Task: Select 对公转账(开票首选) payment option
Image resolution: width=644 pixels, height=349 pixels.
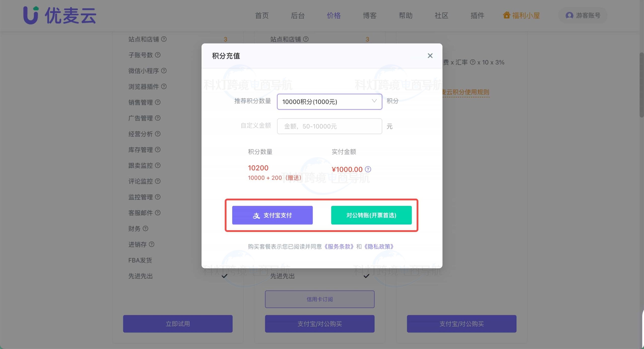Action: click(x=371, y=215)
